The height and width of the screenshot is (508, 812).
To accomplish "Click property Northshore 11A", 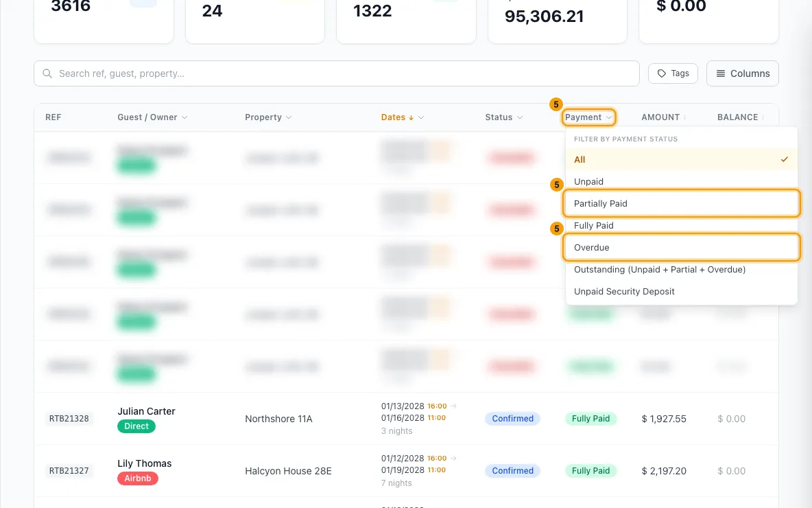I will (x=278, y=419).
